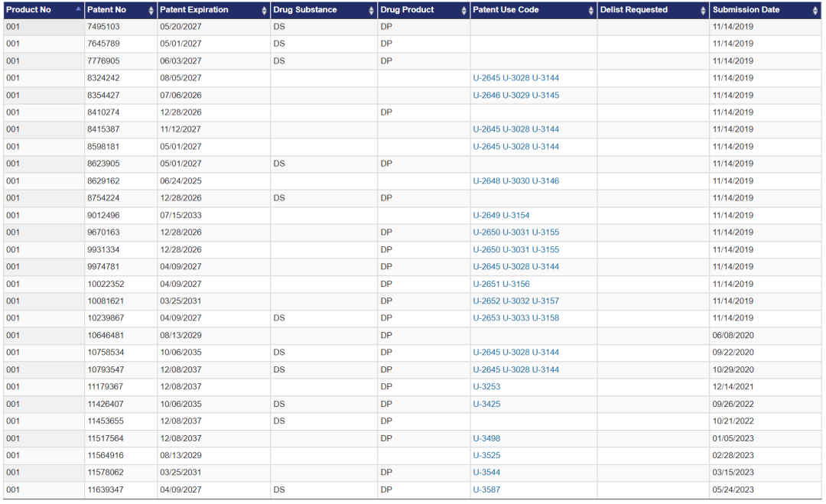The height and width of the screenshot is (504, 826).
Task: Click submission date 10/29/2020
Action: pos(733,369)
